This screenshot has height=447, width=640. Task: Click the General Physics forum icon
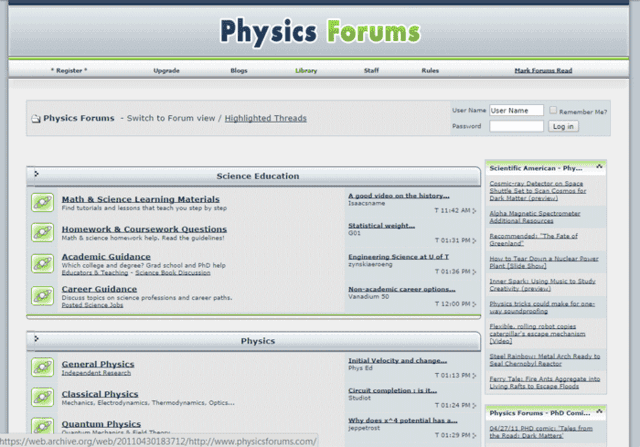click(42, 367)
